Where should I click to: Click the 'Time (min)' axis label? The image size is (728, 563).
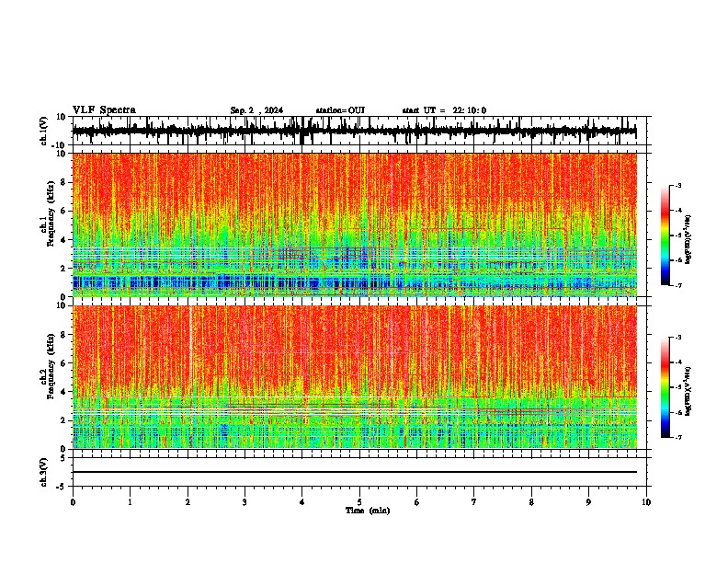coord(368,511)
